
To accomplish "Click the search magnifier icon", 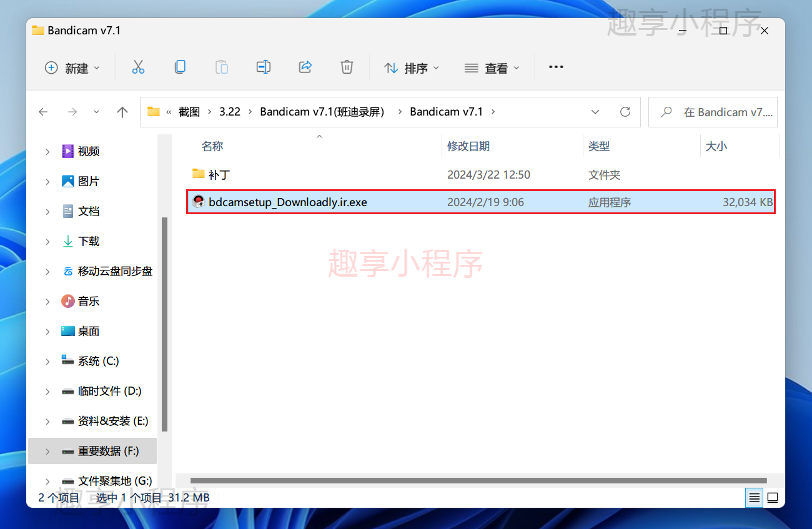I will (666, 112).
